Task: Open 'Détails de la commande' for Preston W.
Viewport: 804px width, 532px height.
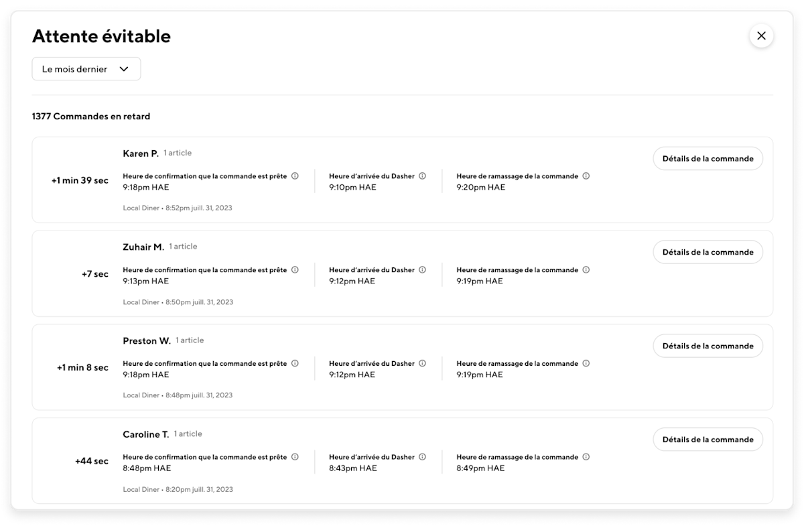Action: 708,346
